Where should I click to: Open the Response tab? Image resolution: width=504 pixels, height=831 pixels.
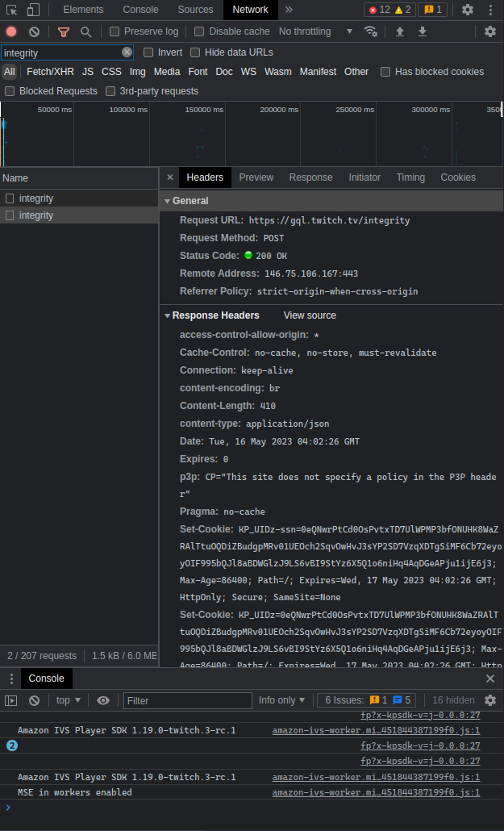310,177
